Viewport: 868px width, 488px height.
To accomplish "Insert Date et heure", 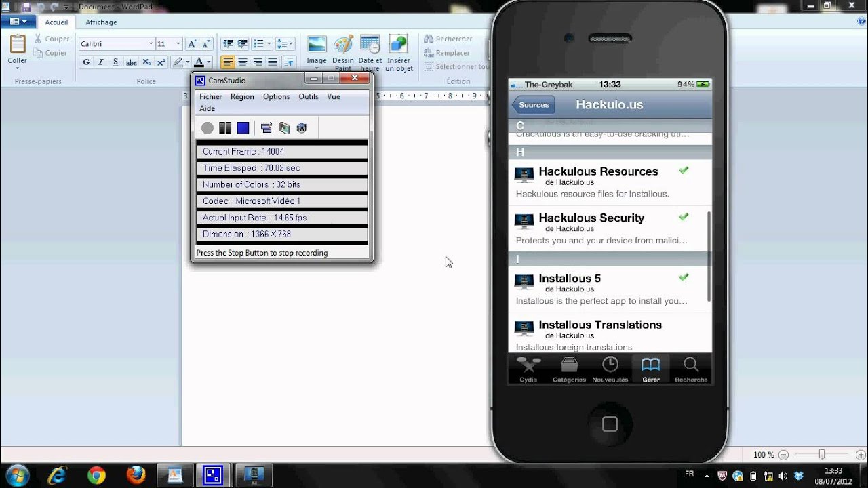I will pos(370,45).
